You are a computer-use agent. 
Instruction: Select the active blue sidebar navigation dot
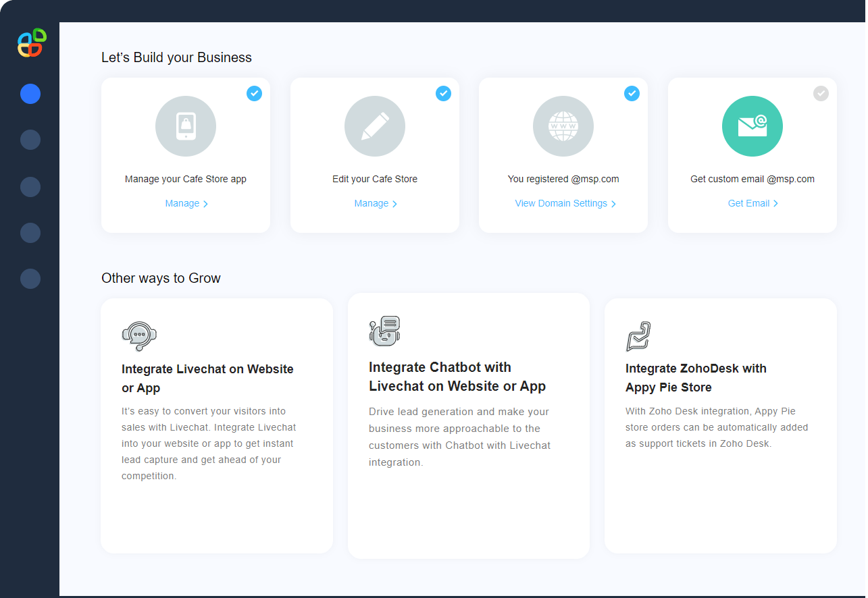tap(30, 94)
